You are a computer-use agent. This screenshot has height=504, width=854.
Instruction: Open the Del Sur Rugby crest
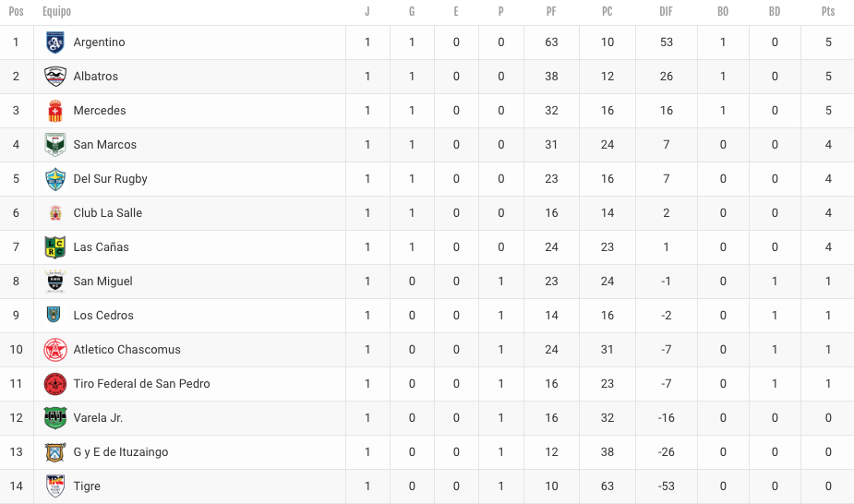[x=55, y=179]
